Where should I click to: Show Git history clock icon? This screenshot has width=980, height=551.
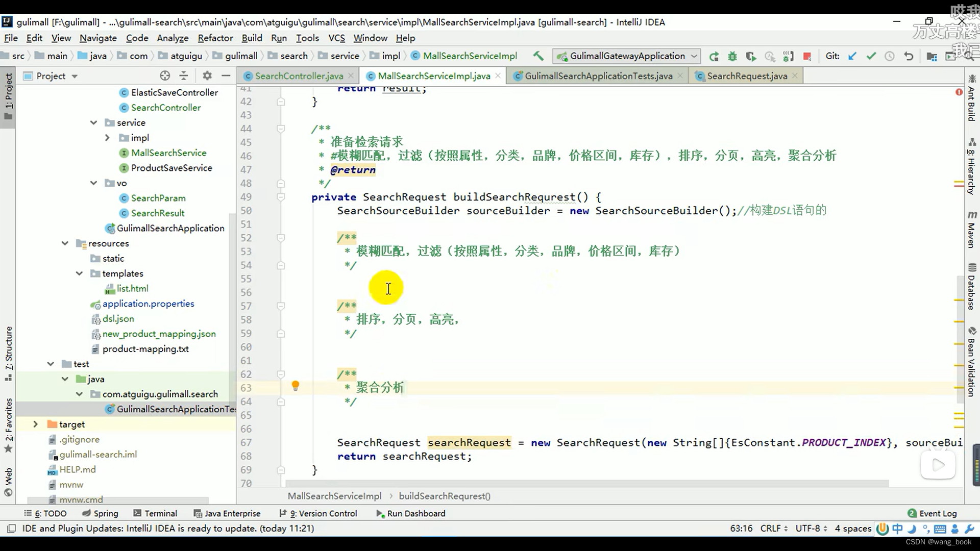pyautogui.click(x=890, y=56)
